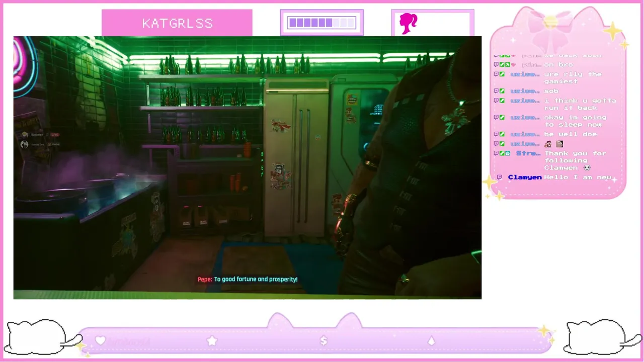Screen dimensions: 644x362
Task: Click the first emote in uzi emote message
Action: (548, 144)
